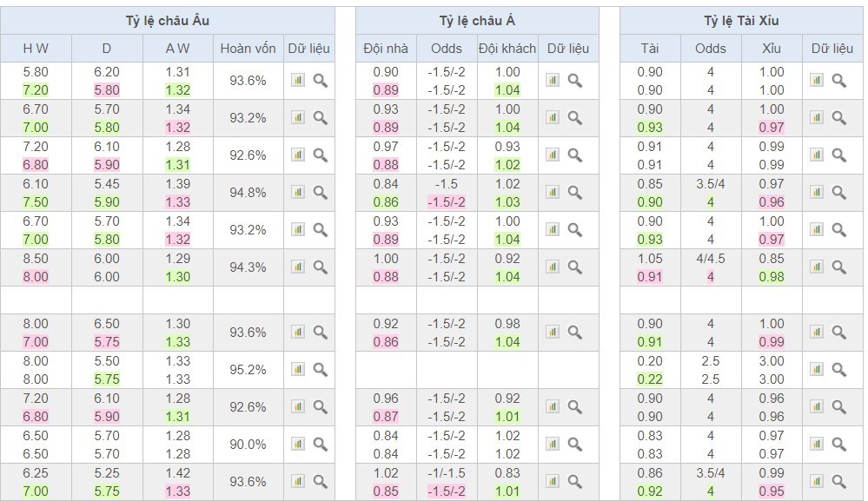Click the Hoàn vốn column header
This screenshot has height=501, width=868.
248,49
